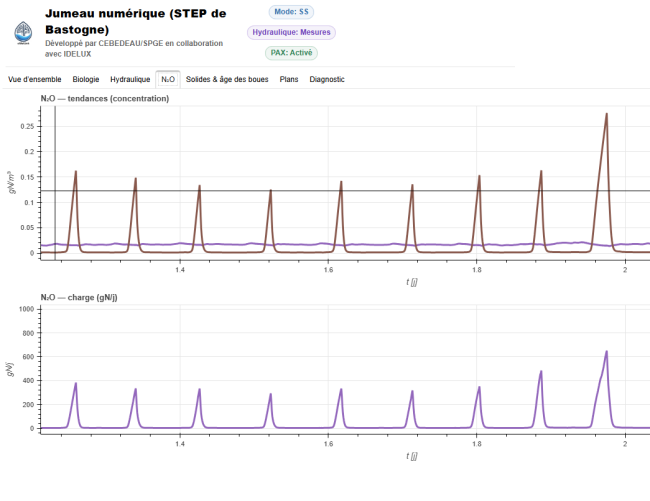Click the highest purple peak in charge chart
Viewport: 650px width, 501px height.
[x=606, y=352]
